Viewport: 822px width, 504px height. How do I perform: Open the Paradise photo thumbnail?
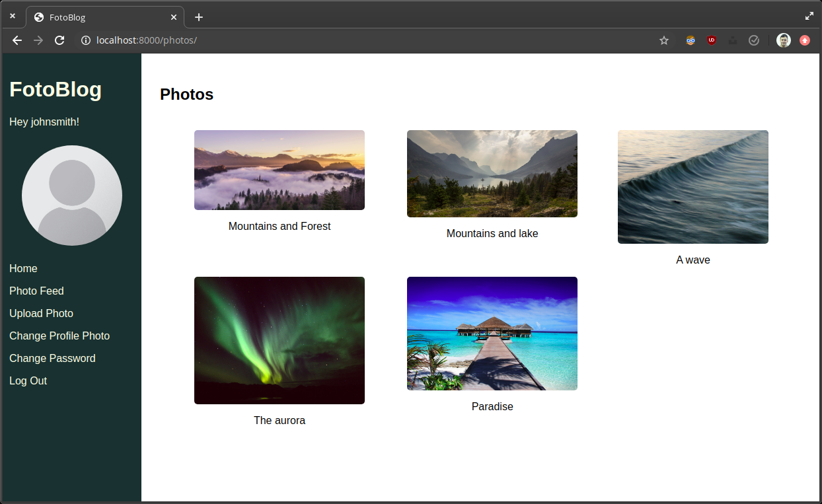(x=492, y=334)
